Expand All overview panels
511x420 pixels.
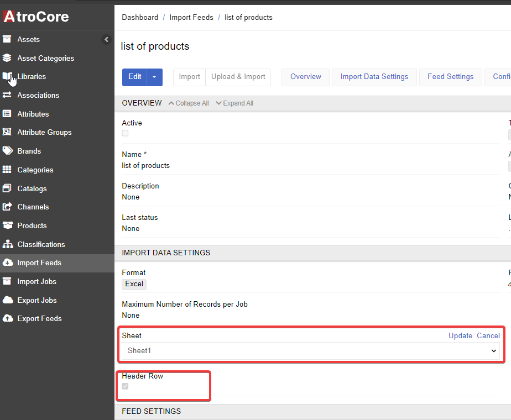(234, 103)
